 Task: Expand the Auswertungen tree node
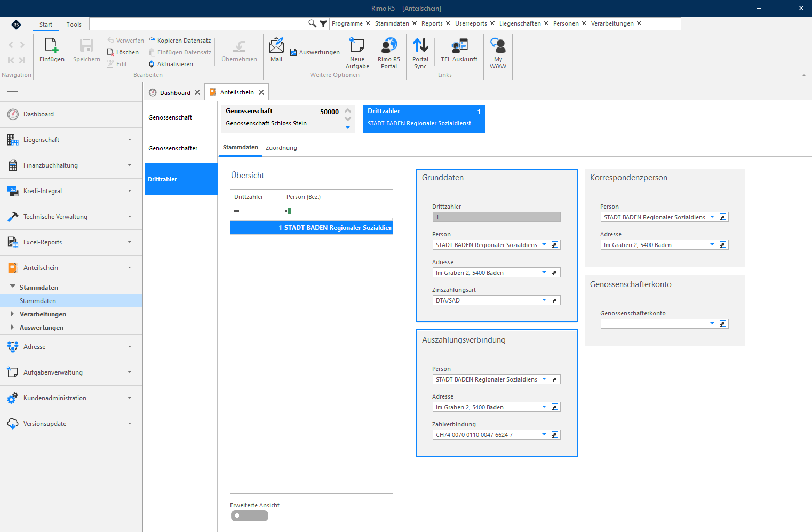click(x=12, y=327)
